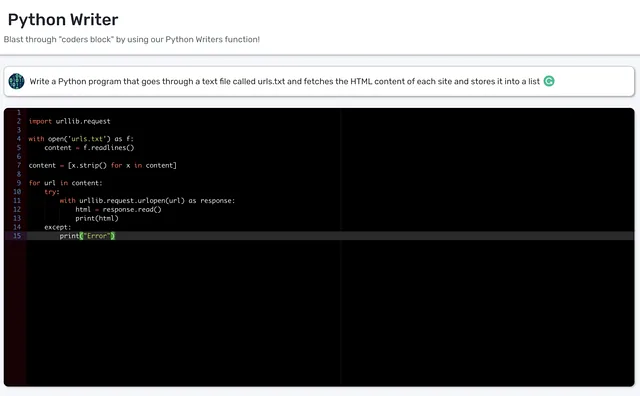Click line number 7 in the gutter
Image resolution: width=640 pixels, height=396 pixels.
pyautogui.click(x=19, y=165)
